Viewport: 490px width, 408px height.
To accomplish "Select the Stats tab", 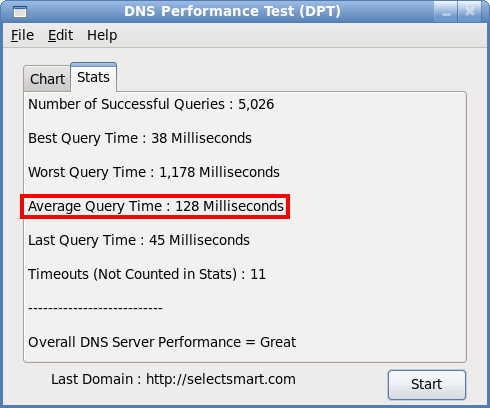I will click(x=93, y=77).
